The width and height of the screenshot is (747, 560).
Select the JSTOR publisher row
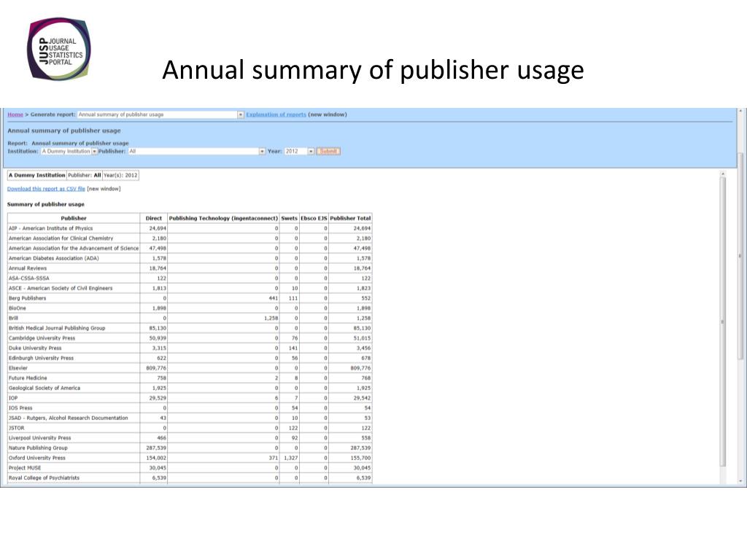point(190,429)
